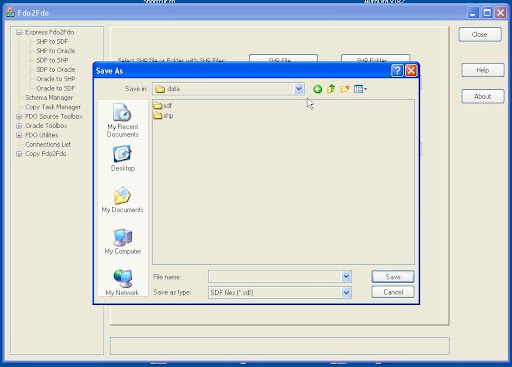512x367 pixels.
Task: Open My Documents in the places bar
Action: [122, 200]
